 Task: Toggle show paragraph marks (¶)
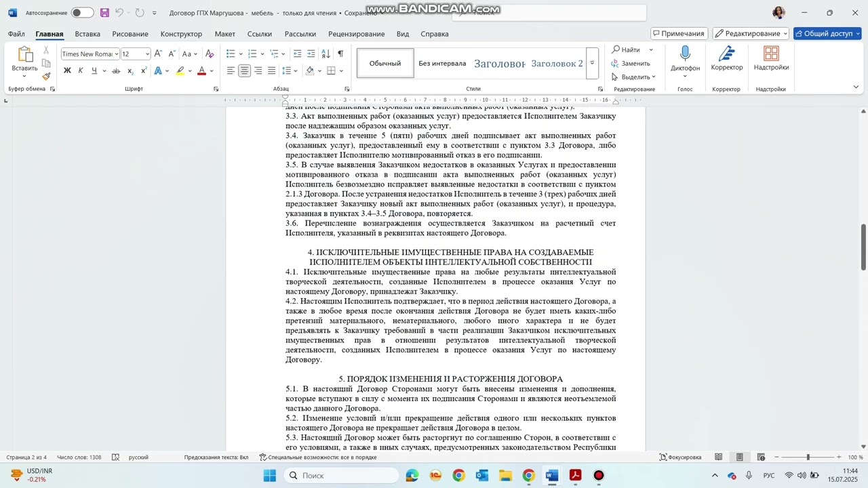(x=340, y=54)
